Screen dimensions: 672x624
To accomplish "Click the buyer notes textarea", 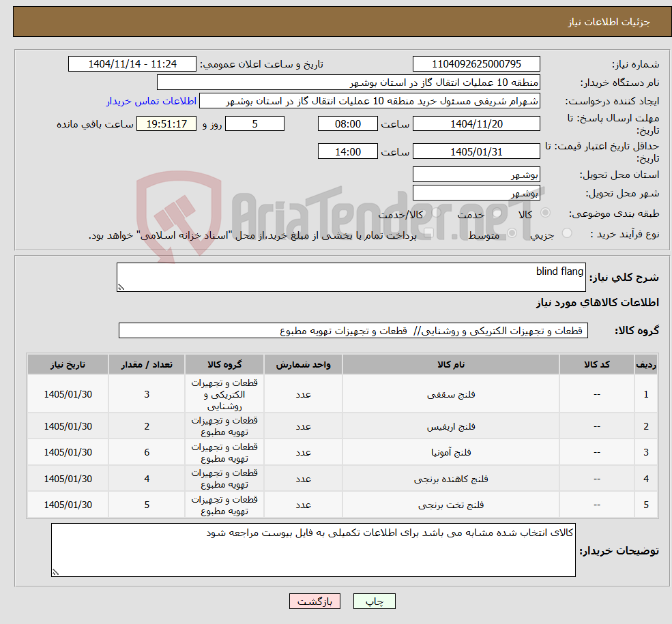I will (313, 550).
